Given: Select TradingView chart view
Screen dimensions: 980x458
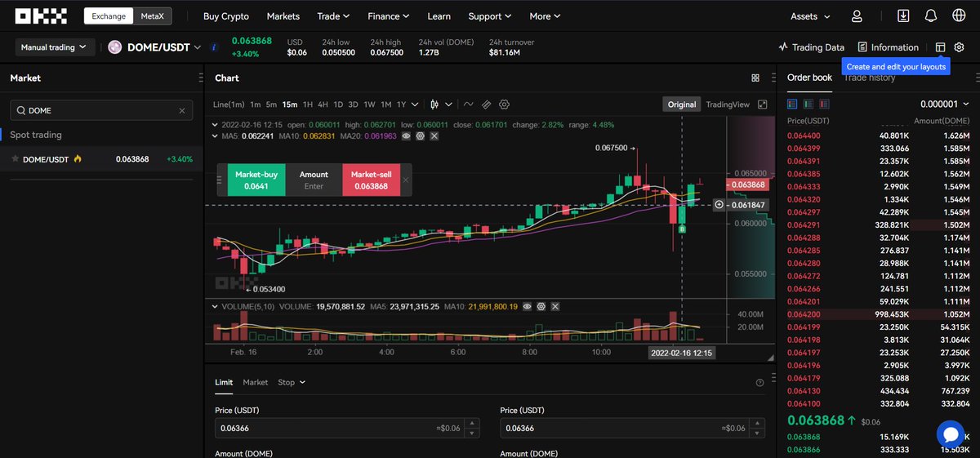Looking at the screenshot, I should click(x=728, y=104).
